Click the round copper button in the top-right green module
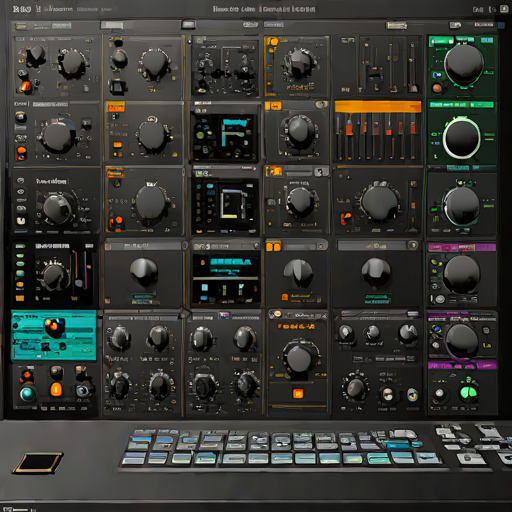Screen dimensions: 512x512 (x=437, y=88)
